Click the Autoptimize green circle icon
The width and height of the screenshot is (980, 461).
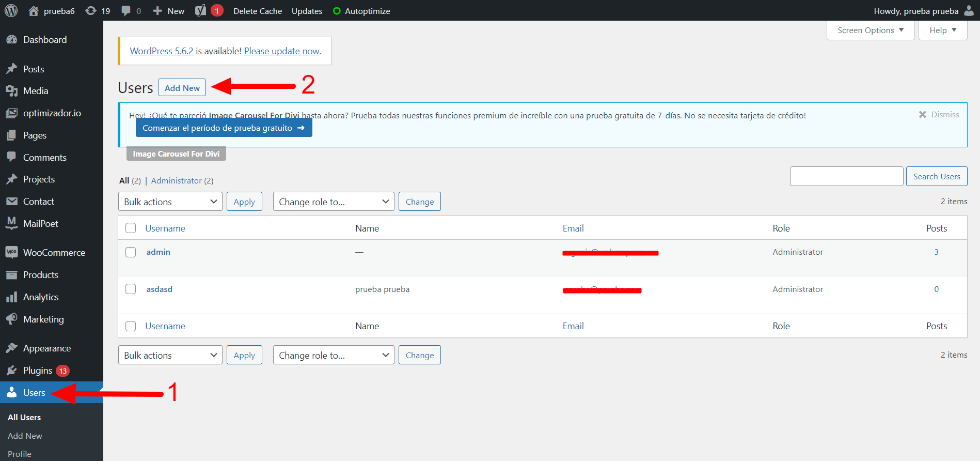(x=337, y=11)
